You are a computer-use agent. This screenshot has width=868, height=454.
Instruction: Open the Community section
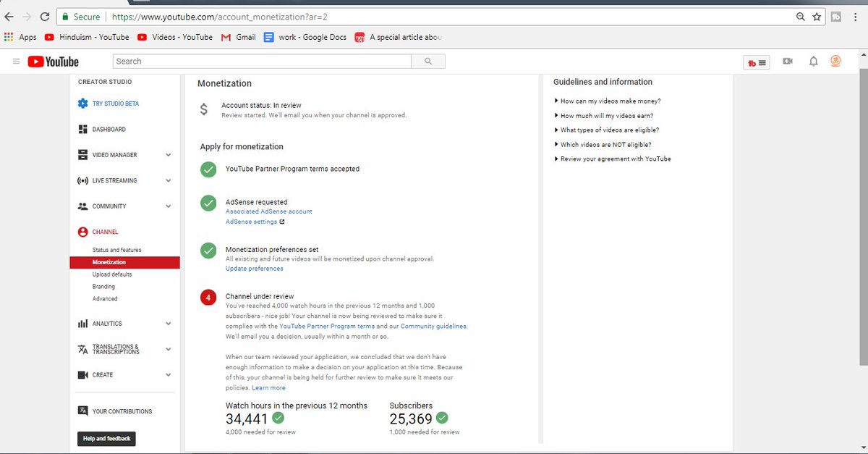(x=109, y=206)
